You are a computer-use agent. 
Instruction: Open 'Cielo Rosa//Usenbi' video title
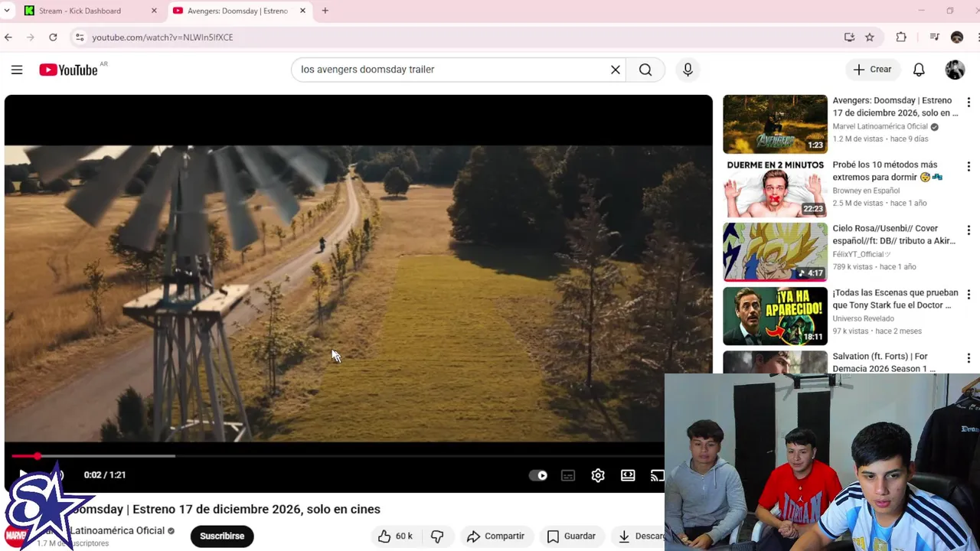pyautogui.click(x=893, y=234)
